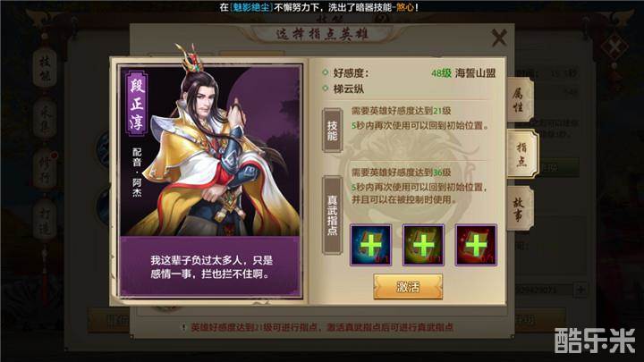Click the background window close diamond
This screenshot has height=362, width=644.
point(614,46)
